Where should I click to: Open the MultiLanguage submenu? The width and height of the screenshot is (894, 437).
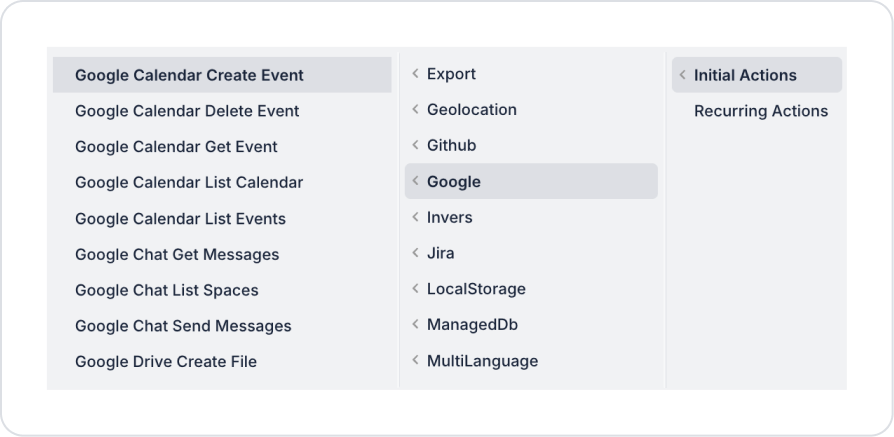click(x=531, y=361)
